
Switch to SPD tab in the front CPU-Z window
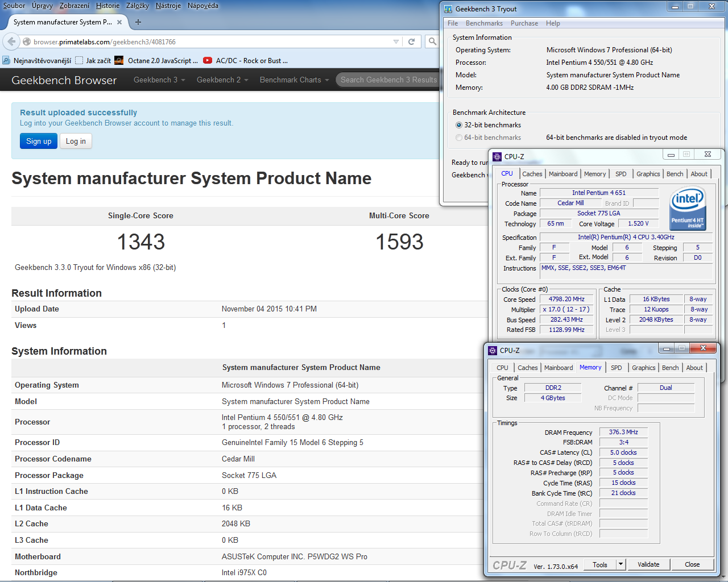tap(617, 368)
